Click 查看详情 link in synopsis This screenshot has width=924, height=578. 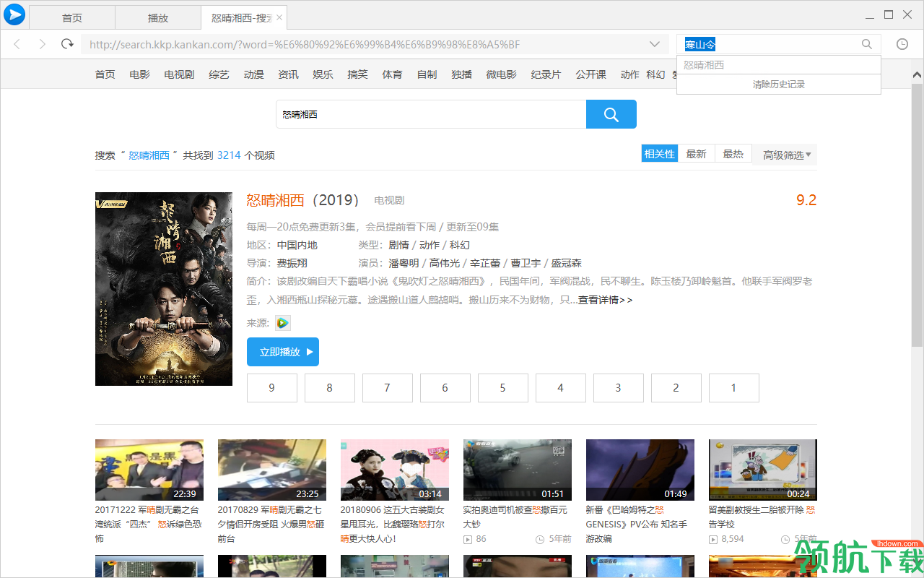tap(605, 300)
